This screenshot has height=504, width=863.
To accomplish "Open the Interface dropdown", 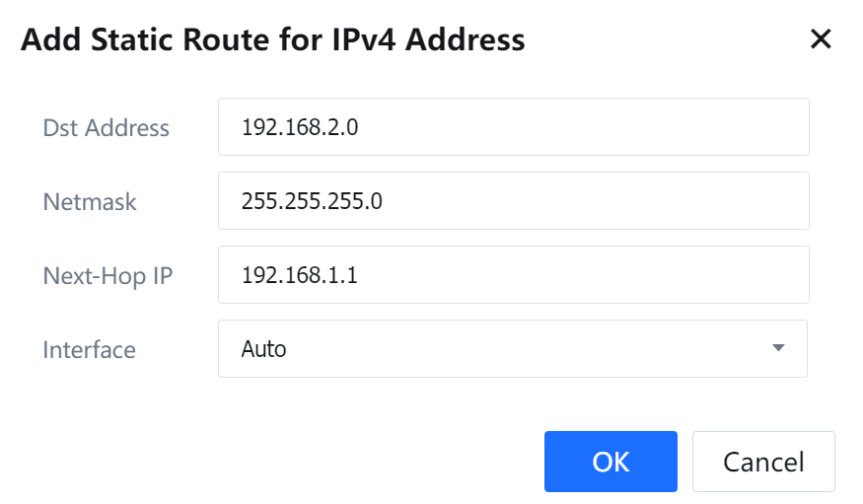I will point(512,348).
